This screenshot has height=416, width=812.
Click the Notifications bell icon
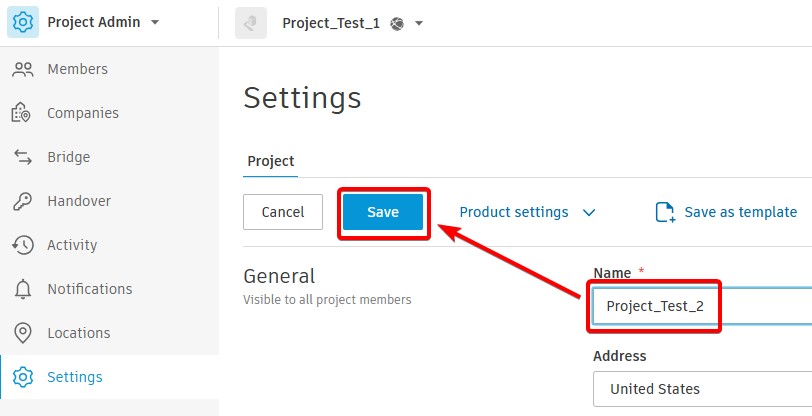23,289
